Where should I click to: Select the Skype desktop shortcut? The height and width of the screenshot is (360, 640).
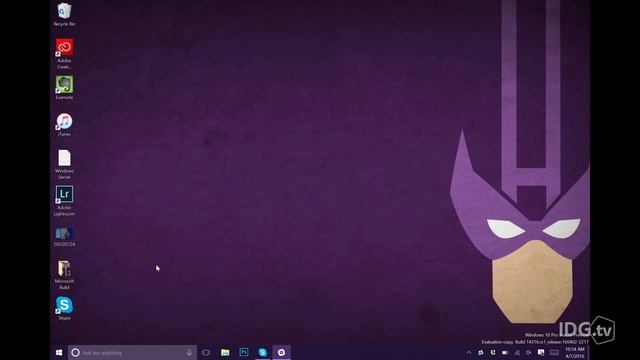pyautogui.click(x=64, y=308)
